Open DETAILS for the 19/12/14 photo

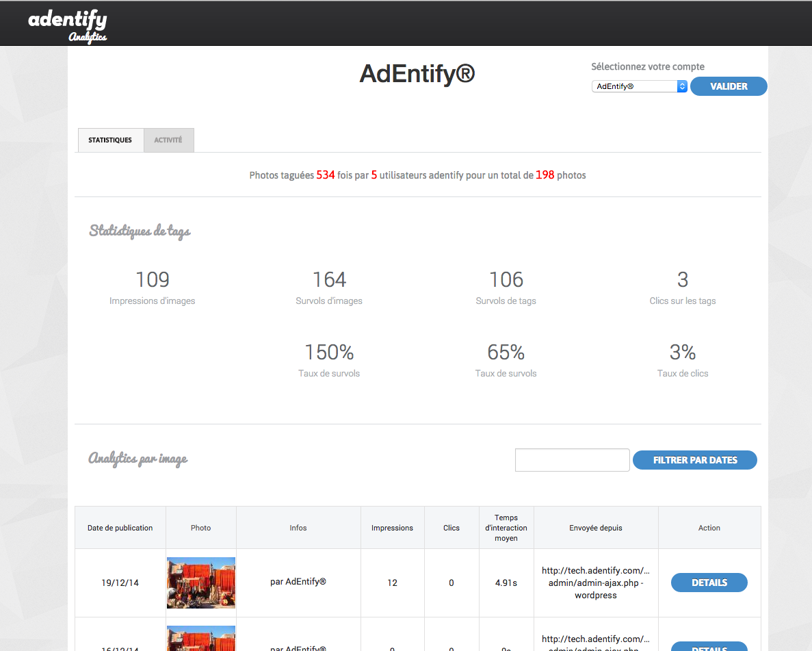[x=709, y=583]
